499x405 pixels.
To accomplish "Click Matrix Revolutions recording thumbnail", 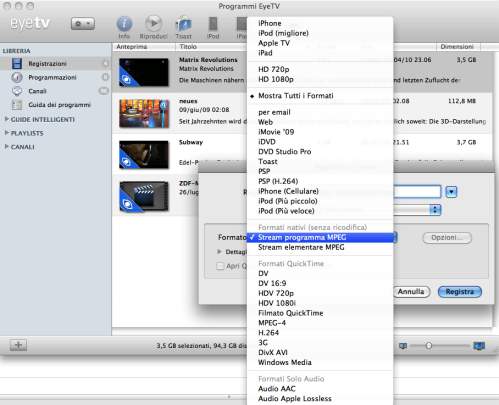I will [x=144, y=72].
